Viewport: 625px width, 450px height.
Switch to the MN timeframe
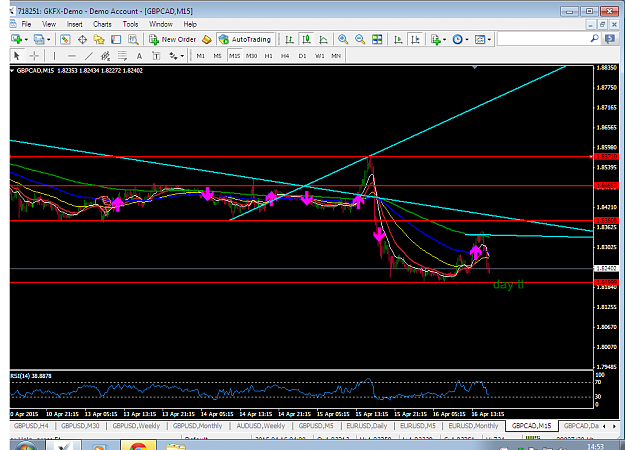[x=336, y=56]
